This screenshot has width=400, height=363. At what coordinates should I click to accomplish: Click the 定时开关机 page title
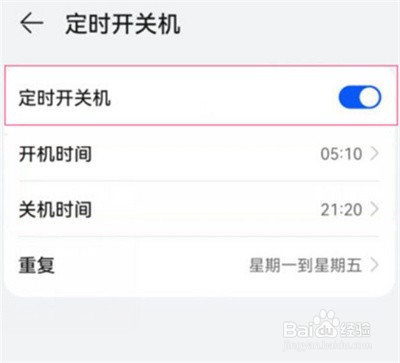point(123,24)
